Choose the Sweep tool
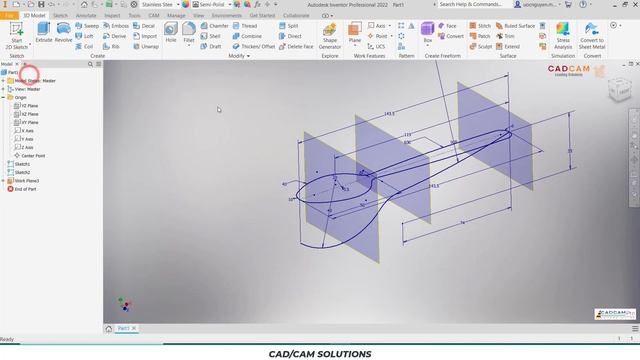 click(87, 26)
